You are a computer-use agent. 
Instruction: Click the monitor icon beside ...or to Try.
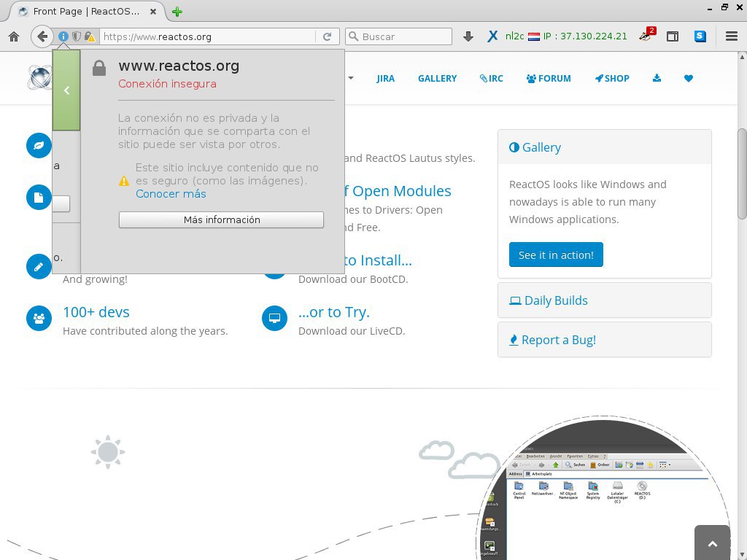(275, 318)
